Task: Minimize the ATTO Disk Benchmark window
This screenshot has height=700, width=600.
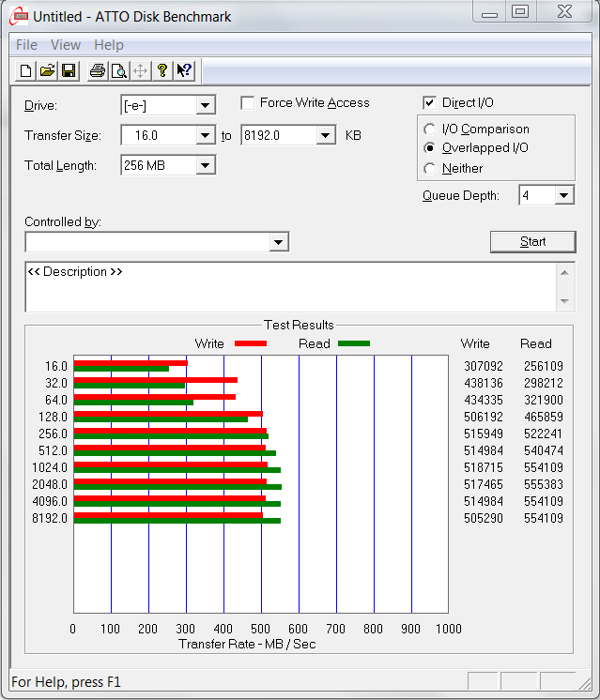Action: coord(489,12)
